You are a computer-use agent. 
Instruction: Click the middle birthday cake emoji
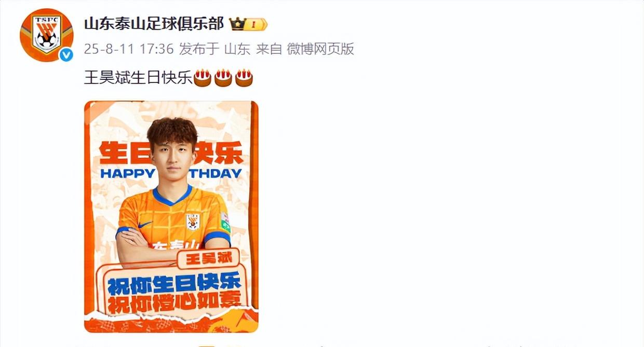pyautogui.click(x=223, y=78)
